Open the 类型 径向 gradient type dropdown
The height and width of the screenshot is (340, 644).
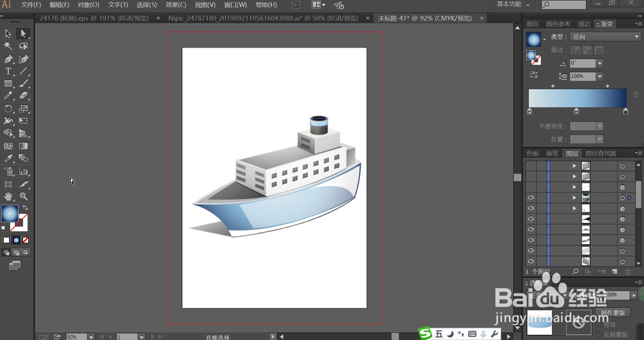point(605,37)
